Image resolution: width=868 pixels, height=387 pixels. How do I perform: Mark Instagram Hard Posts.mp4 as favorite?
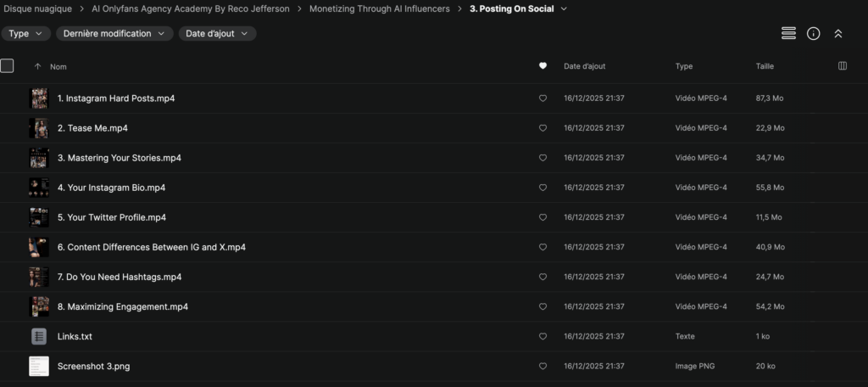click(x=542, y=98)
